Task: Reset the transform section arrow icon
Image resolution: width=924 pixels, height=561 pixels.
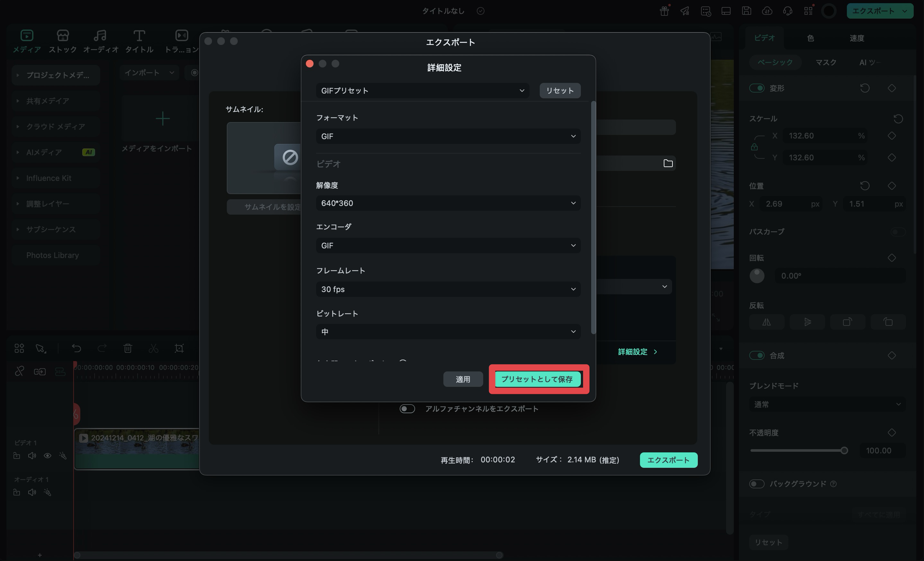Action: click(865, 88)
